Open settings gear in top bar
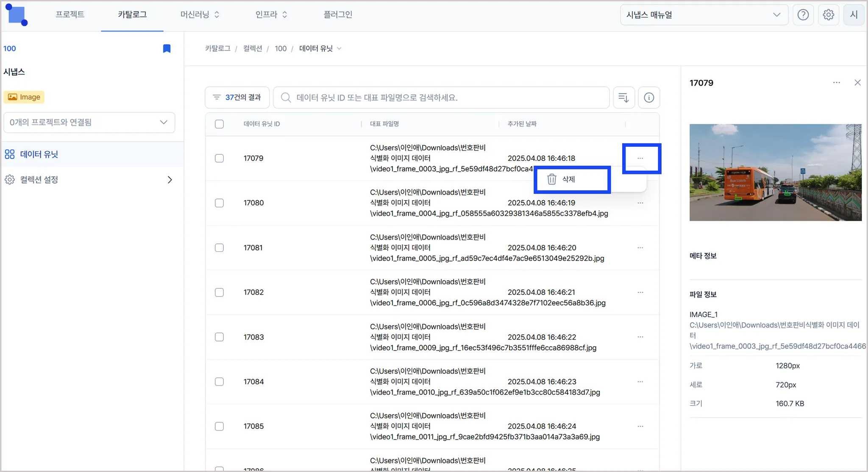Viewport: 868px width, 472px height. [828, 15]
